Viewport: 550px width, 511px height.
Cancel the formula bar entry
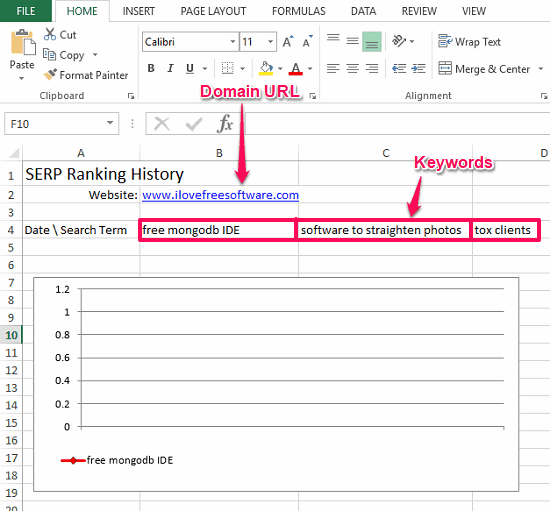162,124
